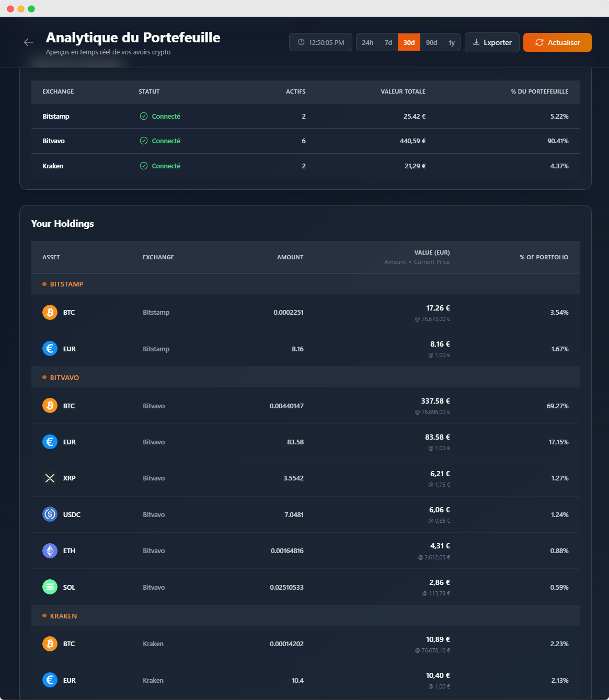Click the Kraken name in exchange table
Image resolution: width=609 pixels, height=700 pixels.
tap(53, 166)
